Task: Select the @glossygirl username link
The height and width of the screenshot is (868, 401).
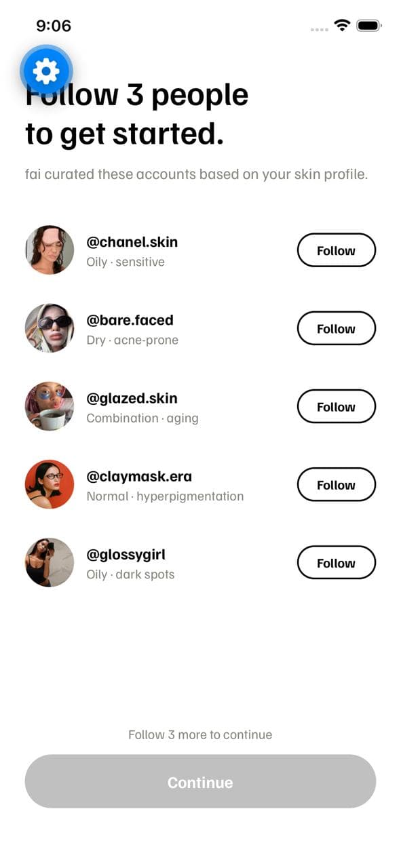Action: pos(127,554)
